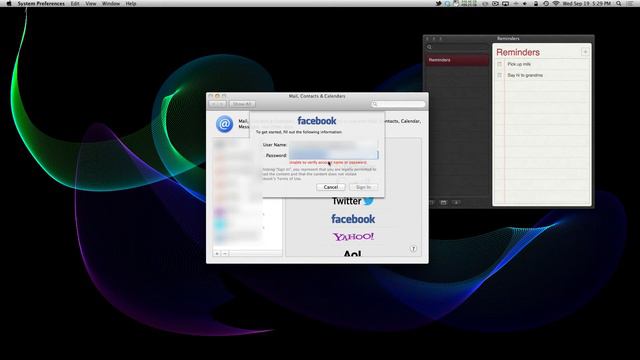Image resolution: width=640 pixels, height=360 pixels.
Task: Check off the Say hi to grandma reminder
Action: pyautogui.click(x=500, y=75)
